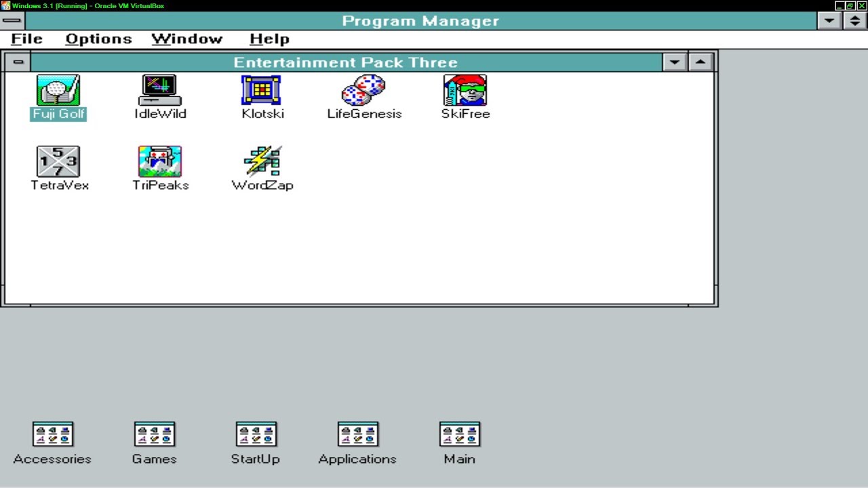Select the WordZap lightning icon
Screen dimensions: 868x488
(x=262, y=162)
